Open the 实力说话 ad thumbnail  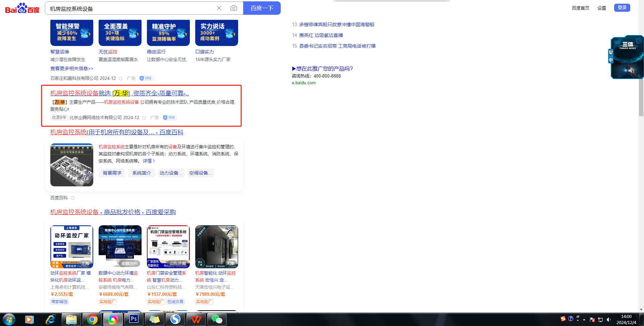[217, 33]
